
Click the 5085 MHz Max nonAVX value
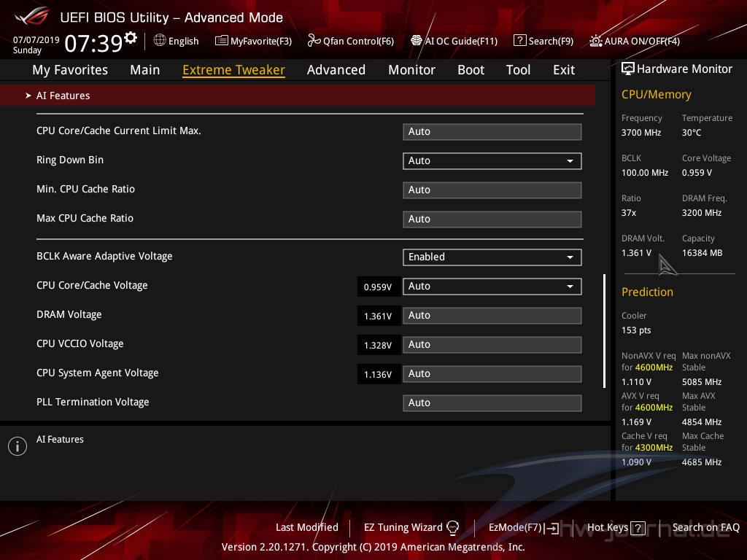point(702,382)
